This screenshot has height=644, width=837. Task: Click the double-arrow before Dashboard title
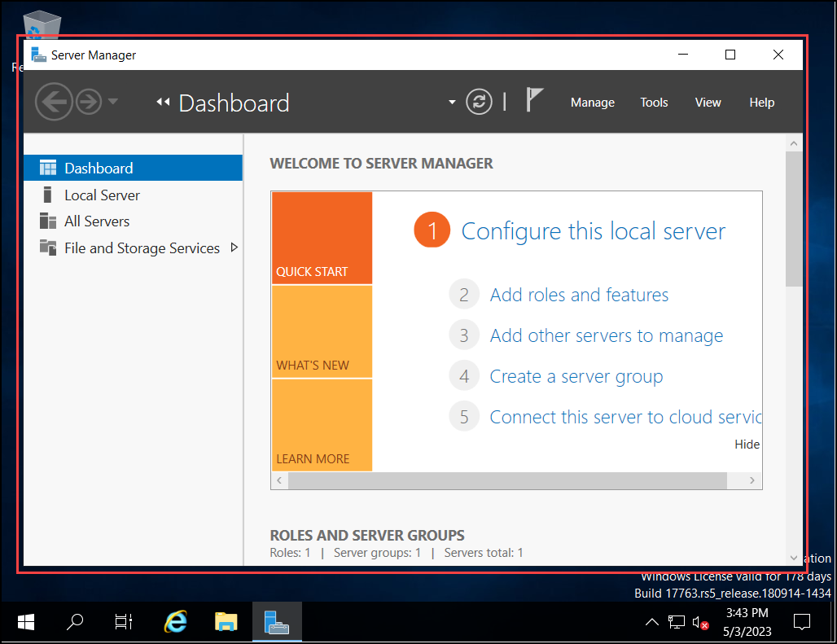[163, 102]
